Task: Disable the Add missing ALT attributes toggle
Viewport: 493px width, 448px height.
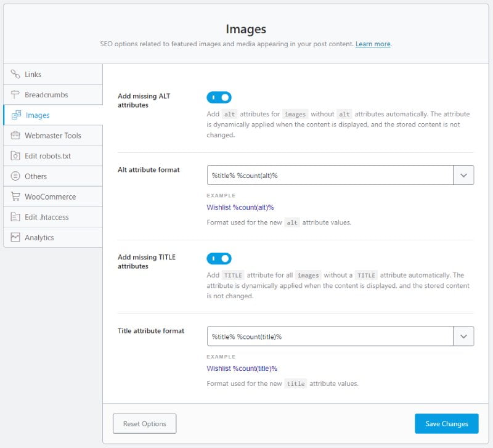Action: (x=219, y=97)
